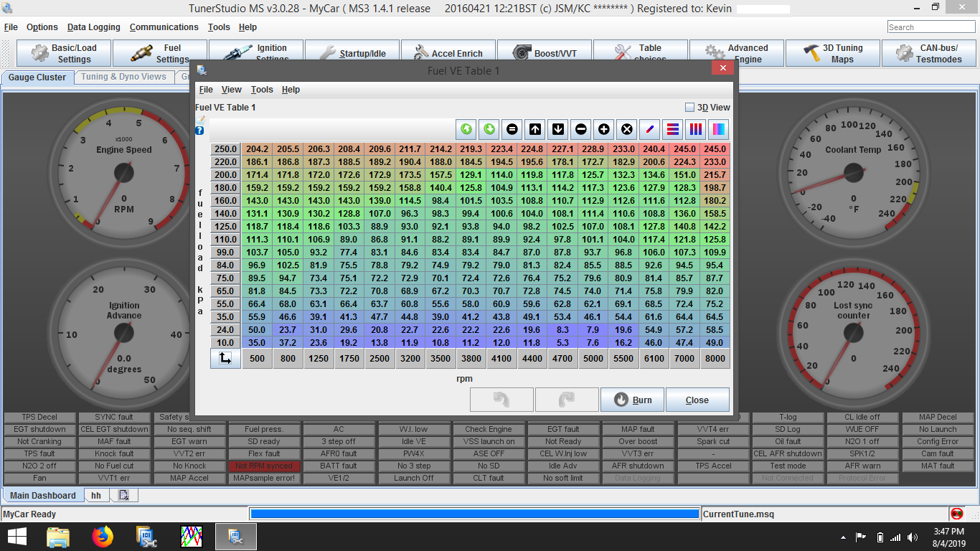980x551 pixels.
Task: Click the Search field in the top right
Action: (930, 26)
